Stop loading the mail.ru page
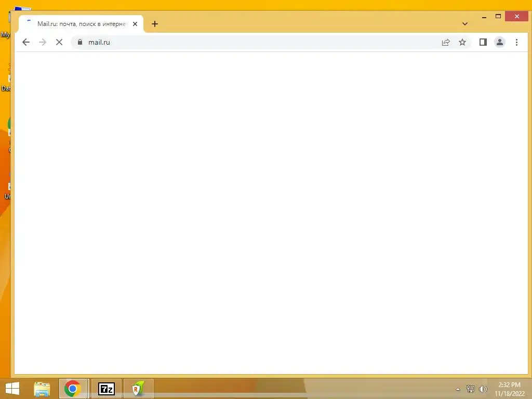 [59, 42]
